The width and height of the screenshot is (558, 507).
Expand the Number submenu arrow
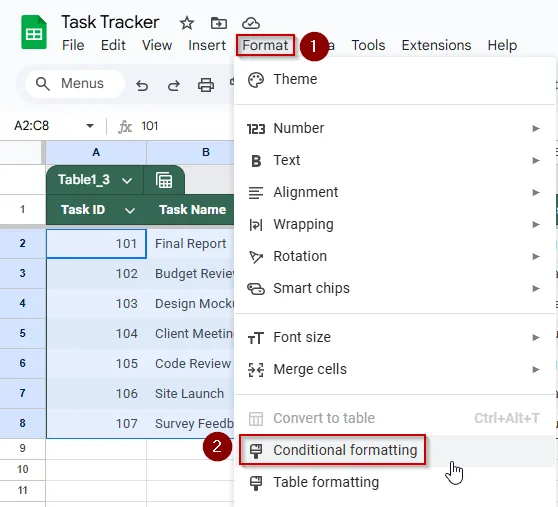536,128
